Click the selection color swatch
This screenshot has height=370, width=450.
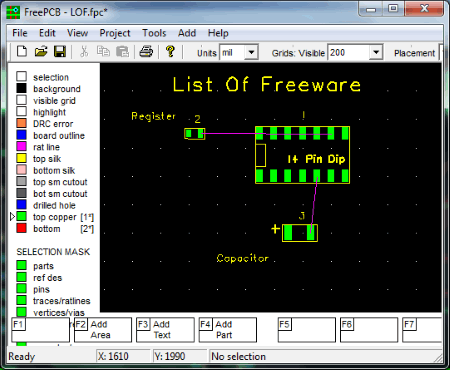(22, 76)
